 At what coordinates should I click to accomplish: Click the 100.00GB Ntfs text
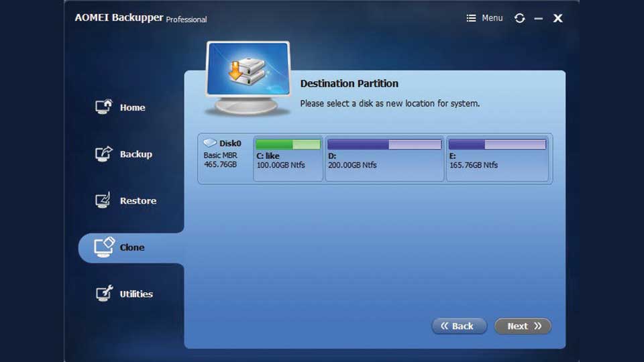click(x=281, y=165)
